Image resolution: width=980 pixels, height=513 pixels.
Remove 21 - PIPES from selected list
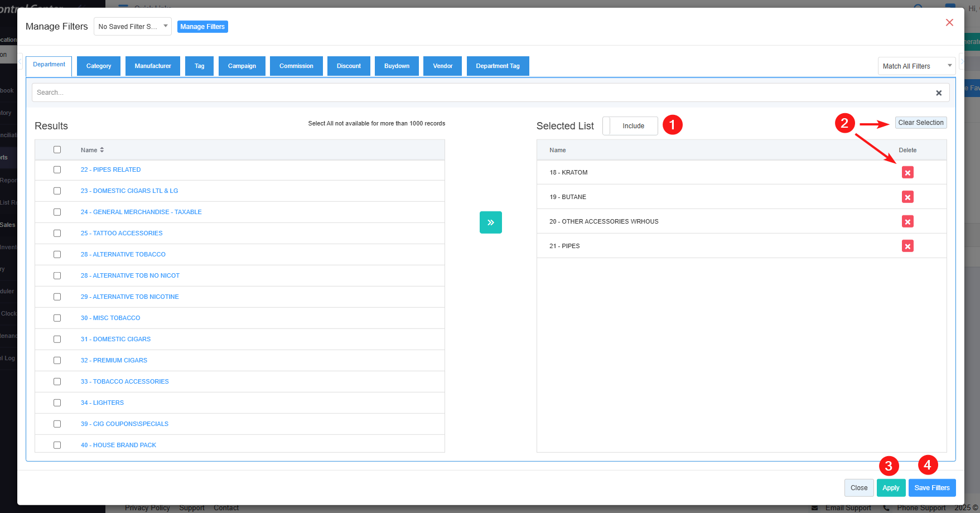tap(907, 246)
